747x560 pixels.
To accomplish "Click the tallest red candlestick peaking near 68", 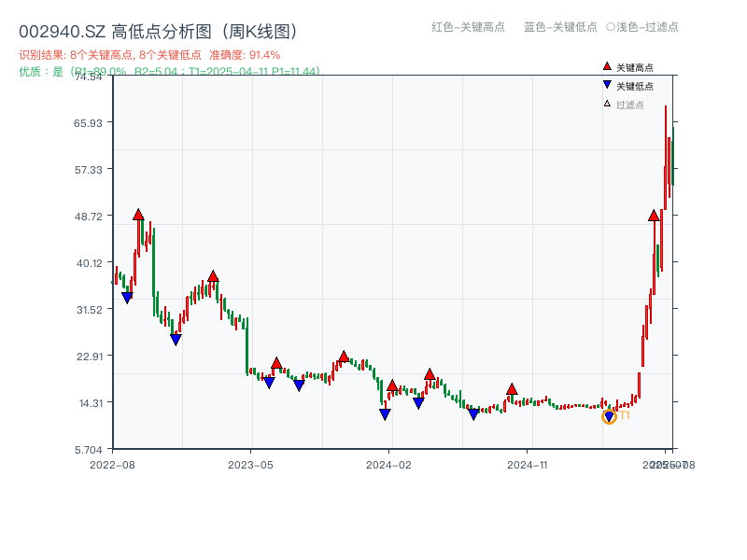I will (666, 157).
